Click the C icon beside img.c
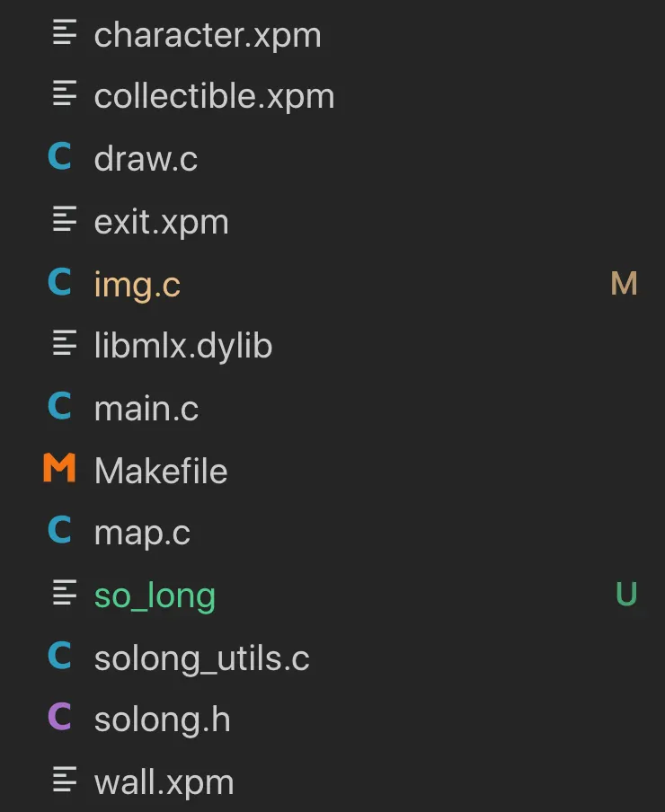The image size is (665, 812). pyautogui.click(x=59, y=283)
